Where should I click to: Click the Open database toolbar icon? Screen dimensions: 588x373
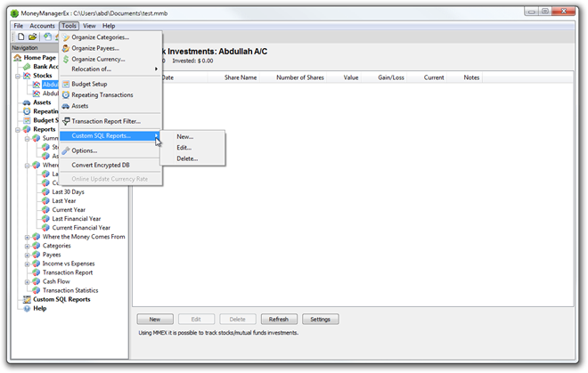pos(33,36)
